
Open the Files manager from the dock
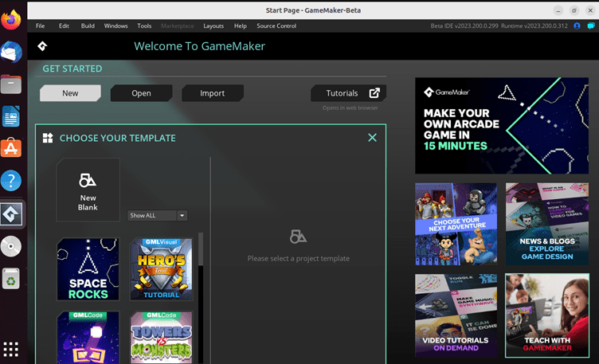(x=11, y=84)
